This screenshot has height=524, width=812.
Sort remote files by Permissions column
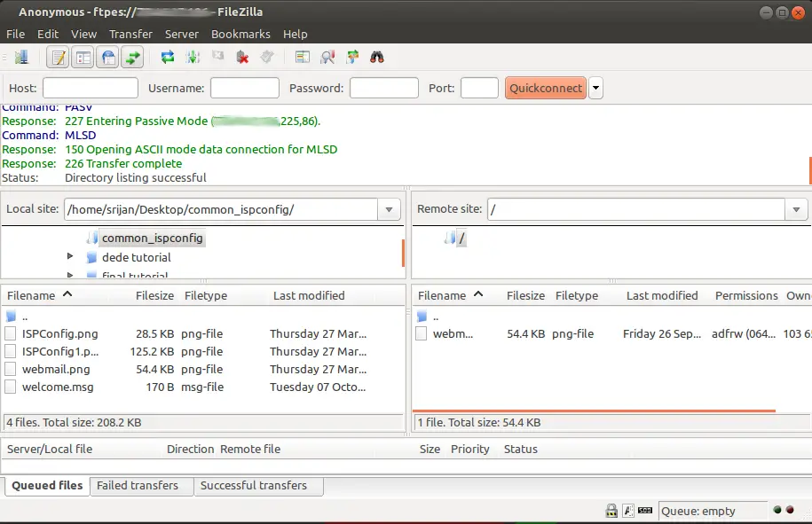click(x=746, y=295)
